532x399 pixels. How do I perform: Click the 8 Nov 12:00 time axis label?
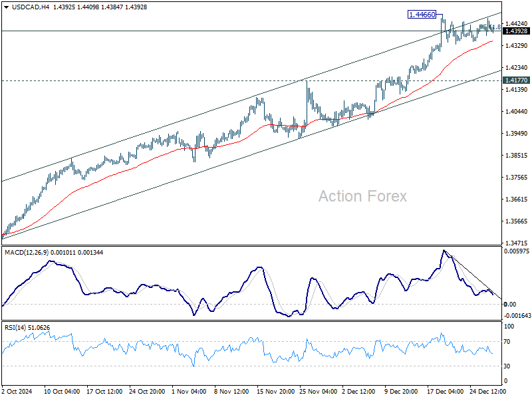pyautogui.click(x=231, y=391)
